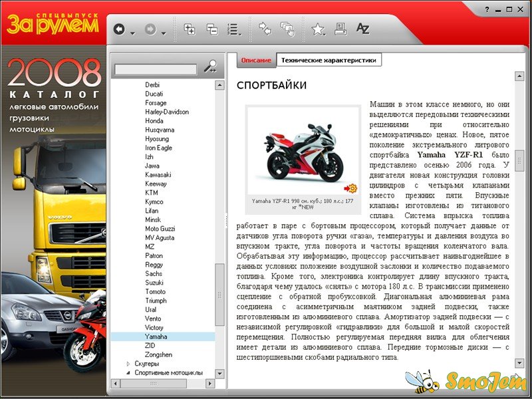The height and width of the screenshot is (399, 532).
Task: Select Keeway brand entry
Action: pyautogui.click(x=156, y=184)
